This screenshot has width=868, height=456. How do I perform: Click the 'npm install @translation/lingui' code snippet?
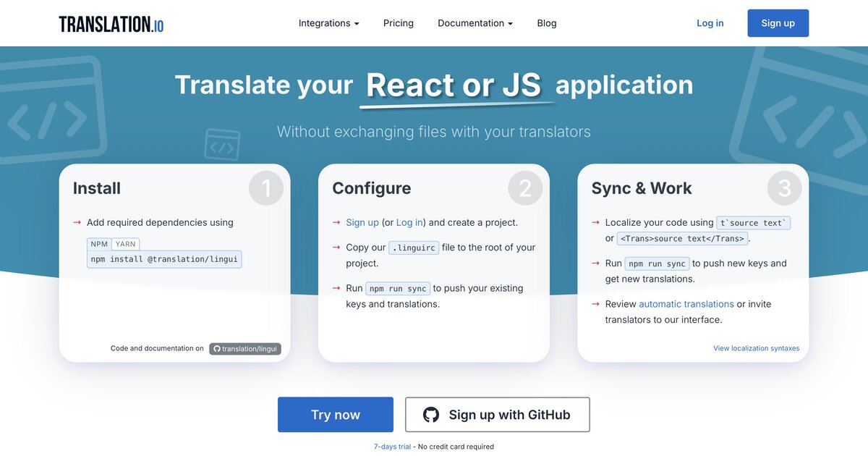pyautogui.click(x=164, y=258)
